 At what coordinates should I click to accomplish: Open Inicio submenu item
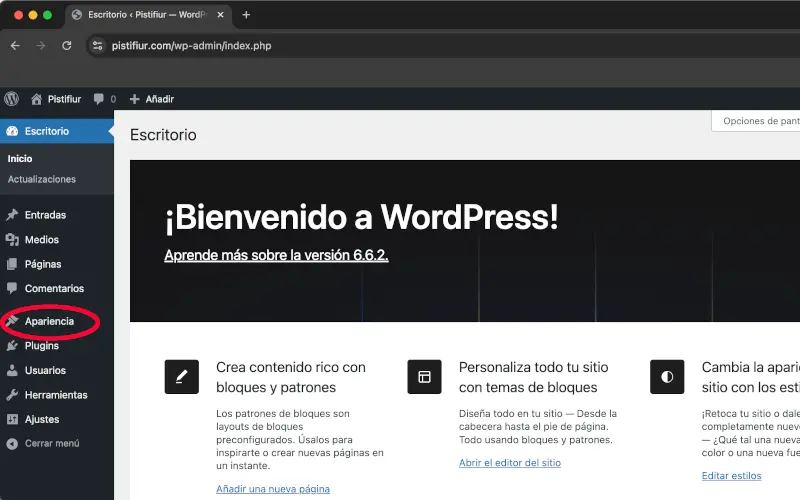(x=20, y=159)
